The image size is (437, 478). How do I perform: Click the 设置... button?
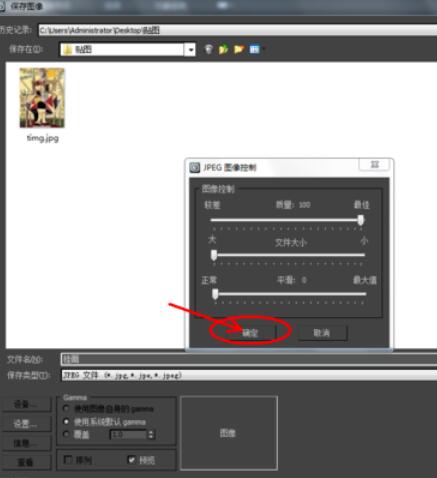tap(27, 424)
